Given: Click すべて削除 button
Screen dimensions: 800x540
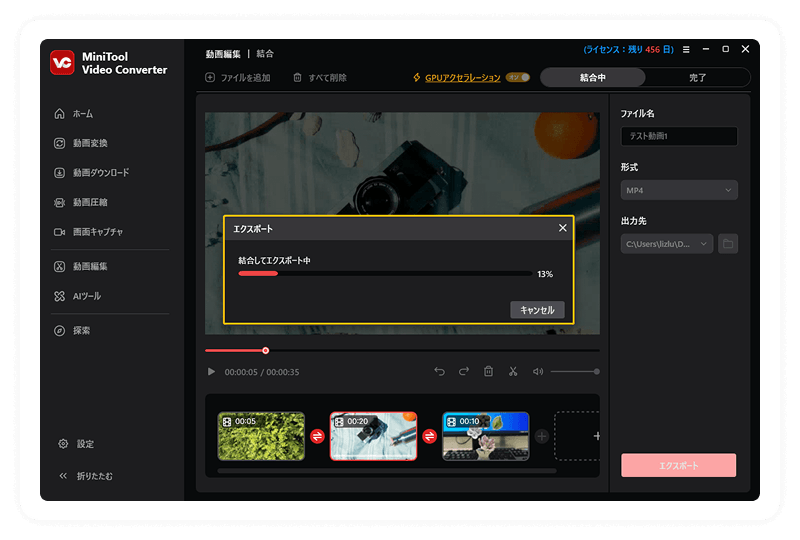Looking at the screenshot, I should 320,78.
